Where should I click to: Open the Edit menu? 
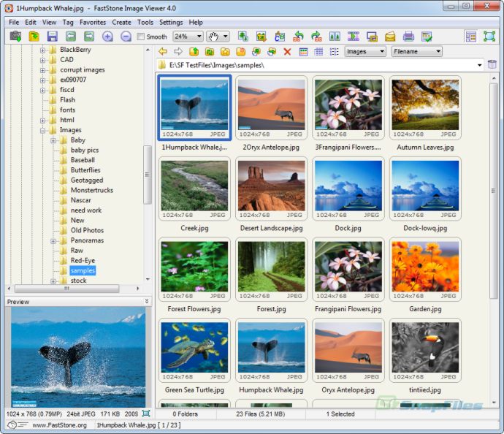coord(31,22)
